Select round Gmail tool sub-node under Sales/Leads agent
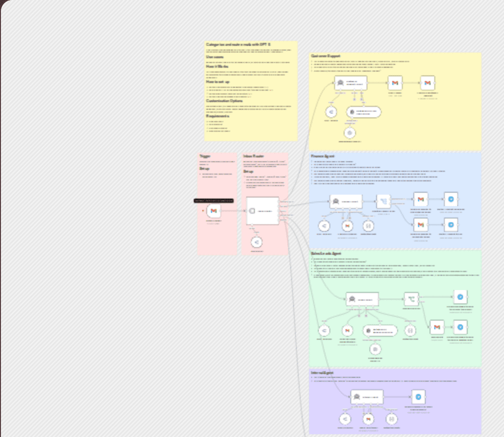504x437 pixels. pyautogui.click(x=347, y=330)
